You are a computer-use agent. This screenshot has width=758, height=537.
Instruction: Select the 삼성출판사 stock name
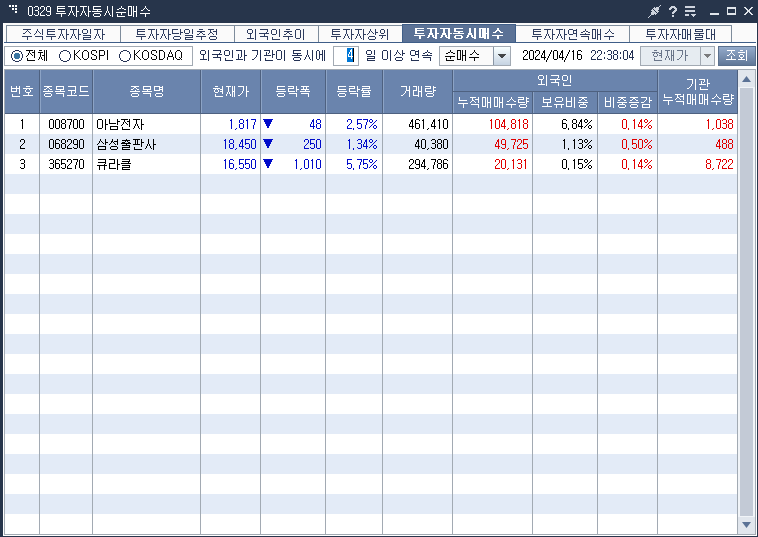click(x=126, y=144)
